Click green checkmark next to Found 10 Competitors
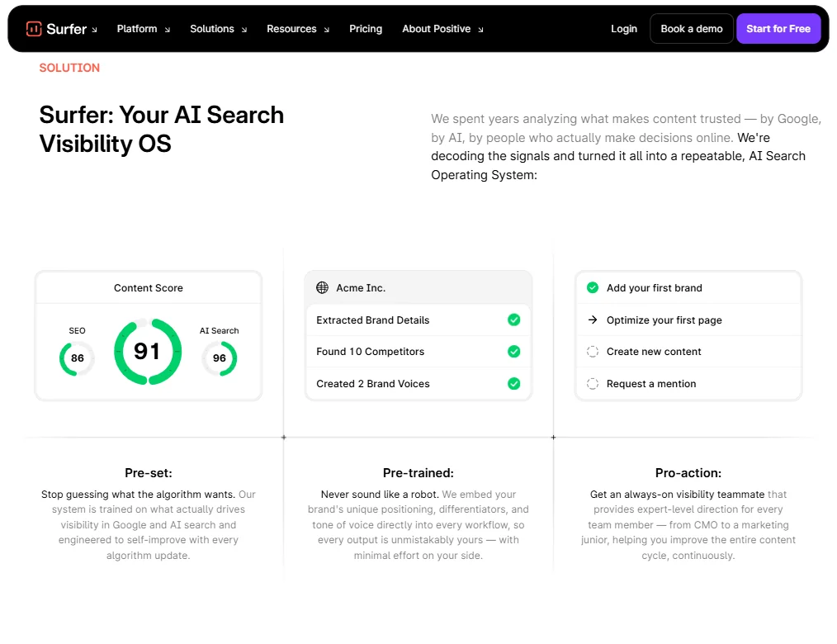 tap(514, 352)
